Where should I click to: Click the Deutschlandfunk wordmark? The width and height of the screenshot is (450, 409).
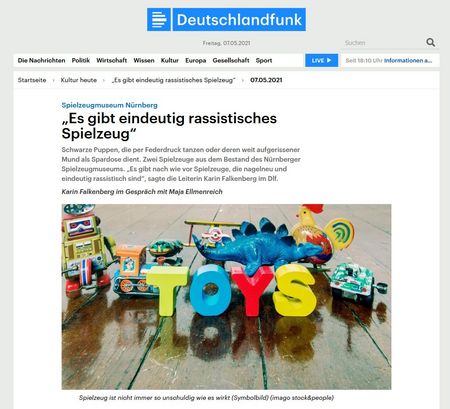tap(239, 20)
